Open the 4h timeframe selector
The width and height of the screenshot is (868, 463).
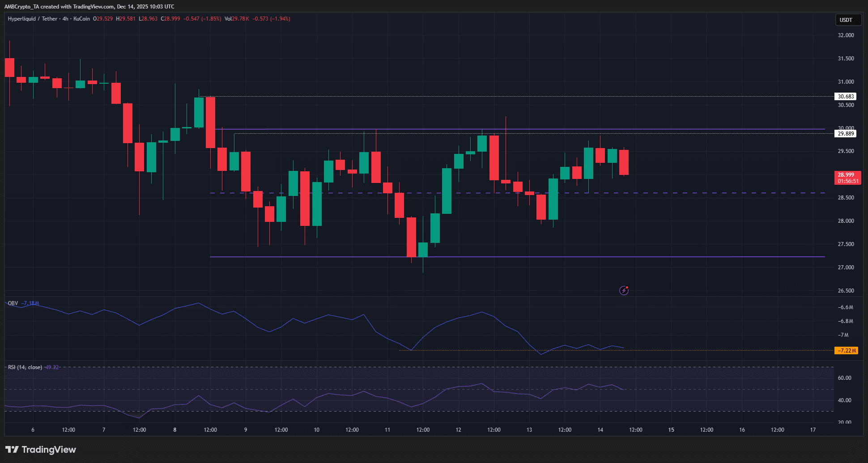pyautogui.click(x=65, y=19)
